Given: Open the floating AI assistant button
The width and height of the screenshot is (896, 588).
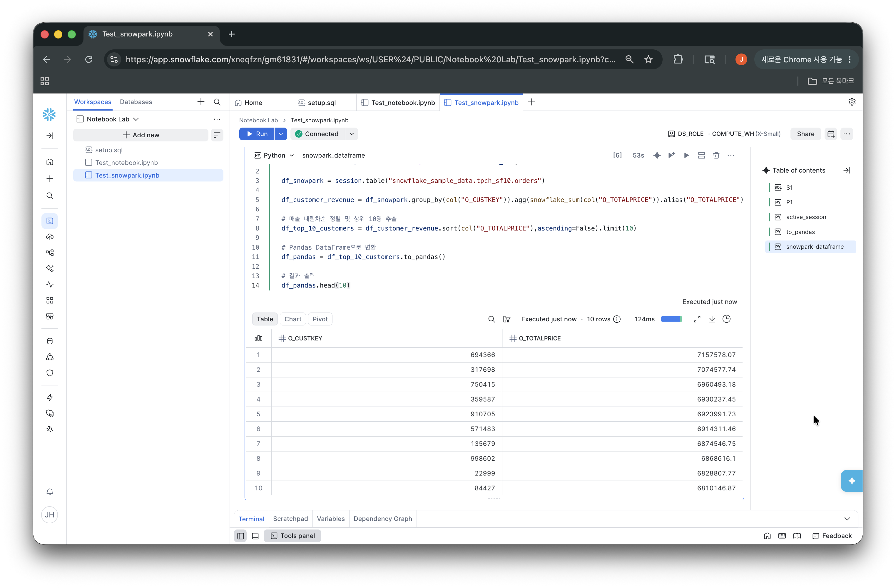Looking at the screenshot, I should click(852, 481).
